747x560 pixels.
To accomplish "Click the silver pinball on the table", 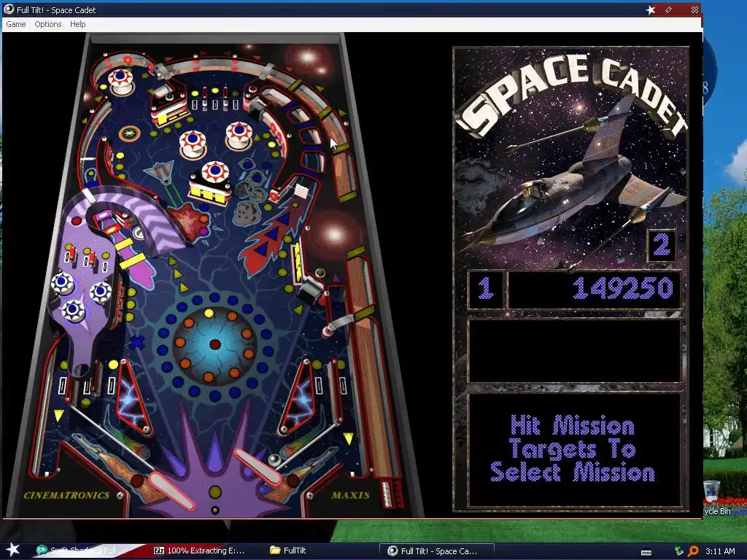I will coord(274,461).
